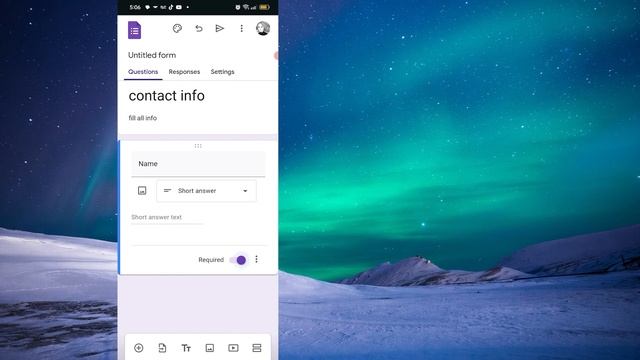Insert an image into the form
This screenshot has height=360, width=640.
(x=210, y=348)
